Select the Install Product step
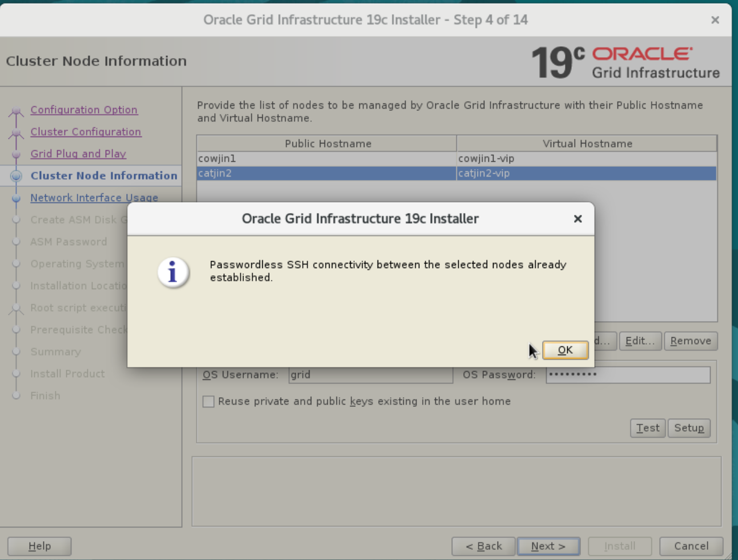 point(67,374)
